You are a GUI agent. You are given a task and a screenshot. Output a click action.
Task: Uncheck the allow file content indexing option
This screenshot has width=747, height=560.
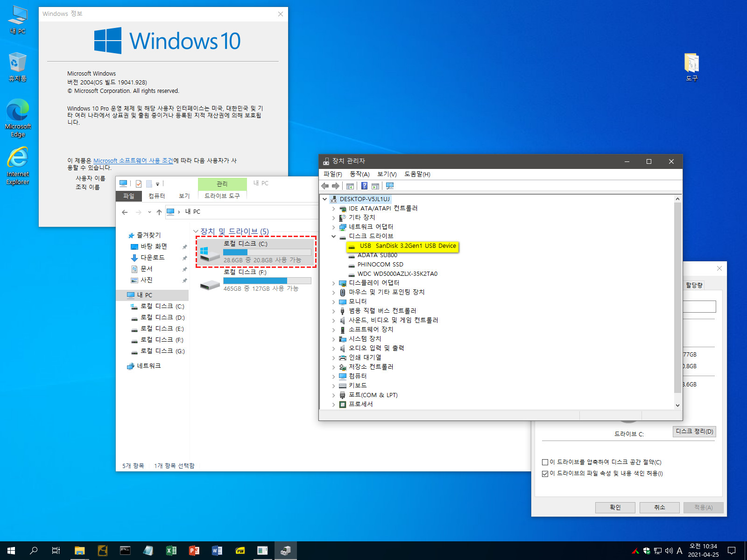[545, 473]
